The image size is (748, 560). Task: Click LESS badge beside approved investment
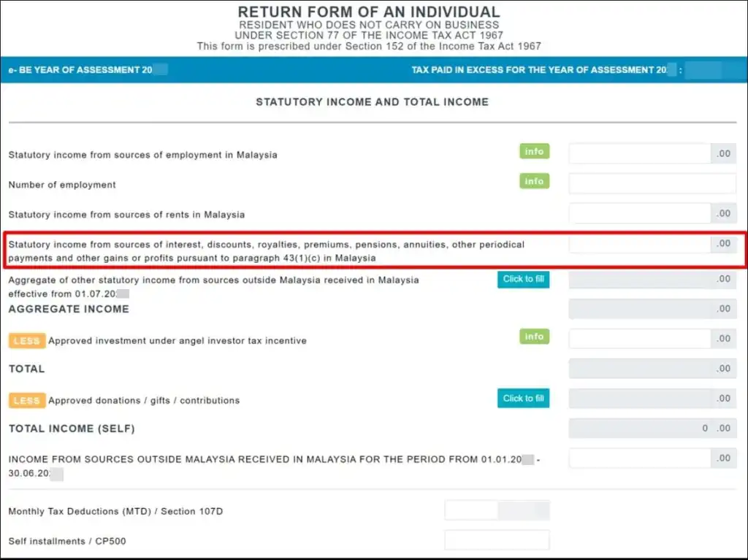click(27, 341)
